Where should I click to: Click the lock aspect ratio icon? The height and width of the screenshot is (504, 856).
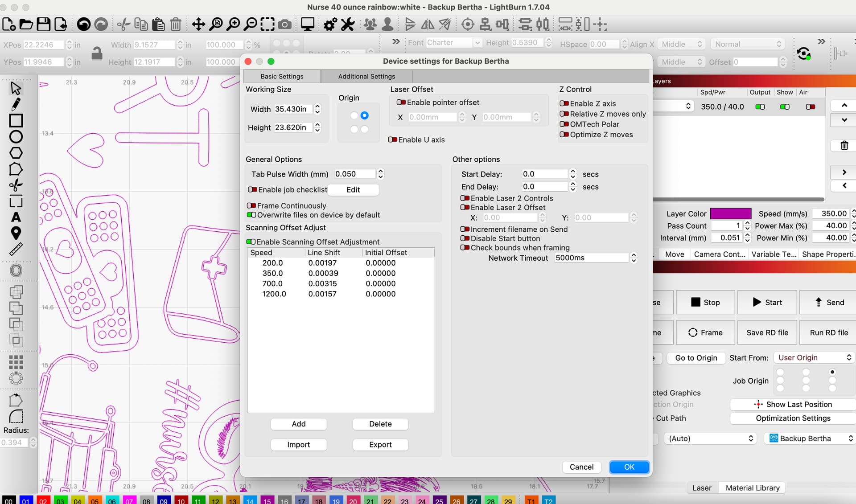(97, 53)
